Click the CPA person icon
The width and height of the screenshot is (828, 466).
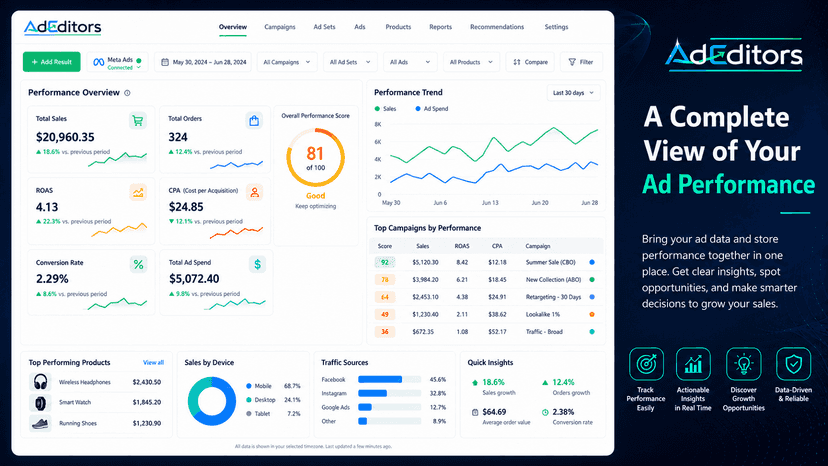click(x=255, y=193)
